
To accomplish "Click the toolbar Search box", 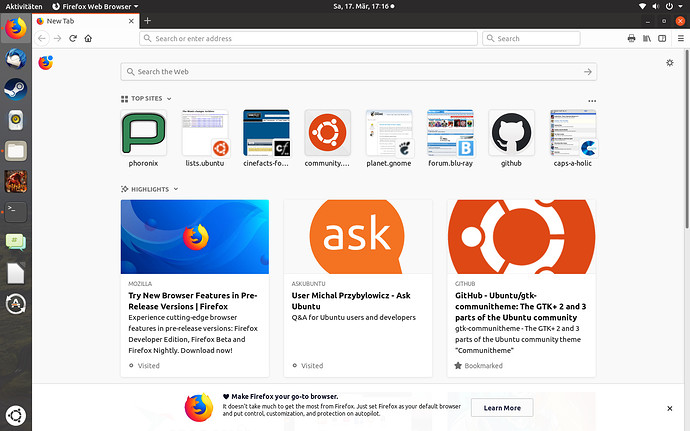I will (531, 38).
